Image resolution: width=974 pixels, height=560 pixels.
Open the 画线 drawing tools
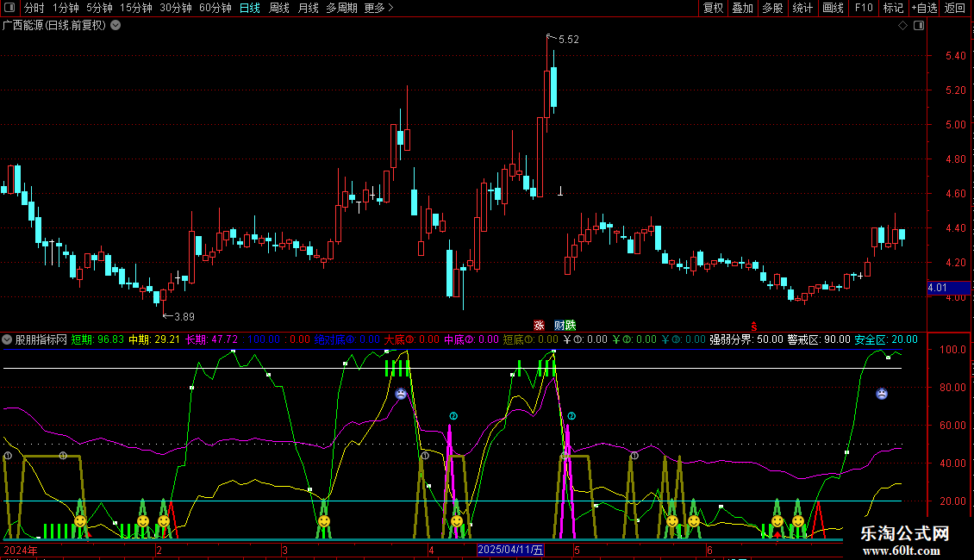pyautogui.click(x=833, y=9)
